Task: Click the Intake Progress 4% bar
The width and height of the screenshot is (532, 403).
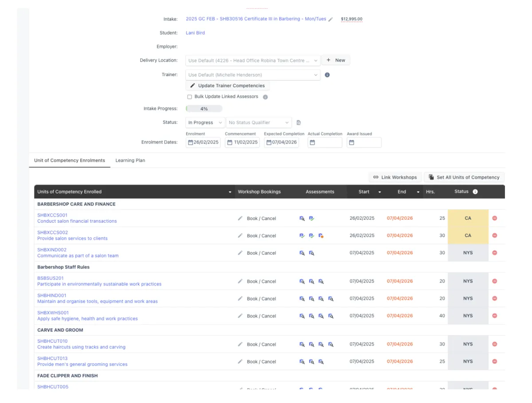Action: pyautogui.click(x=204, y=109)
